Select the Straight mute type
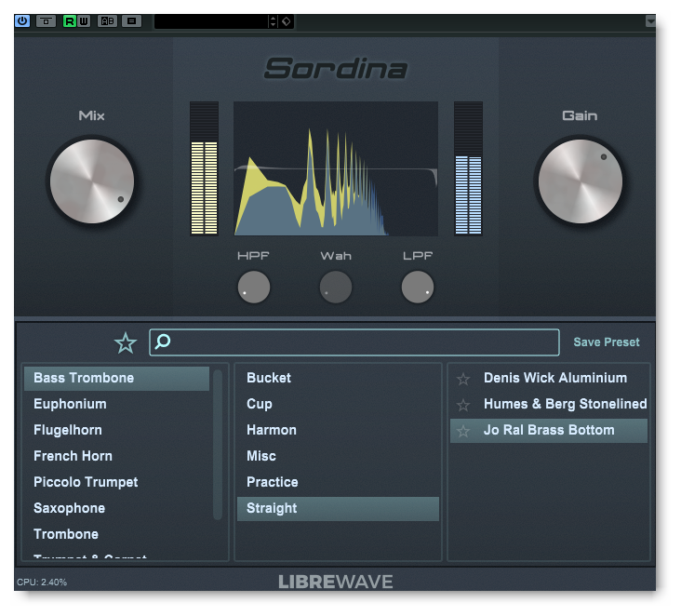Screen dimensions: 681x616 tap(338, 508)
